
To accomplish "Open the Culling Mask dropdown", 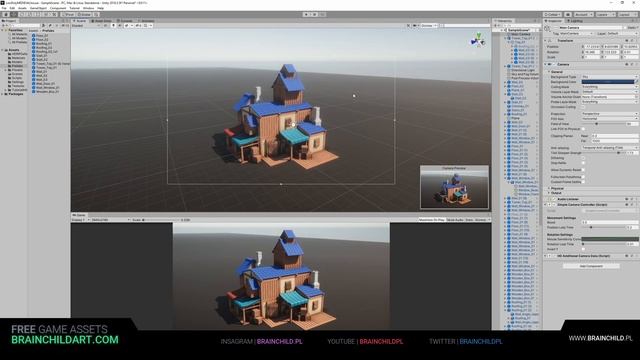I will click(x=609, y=87).
